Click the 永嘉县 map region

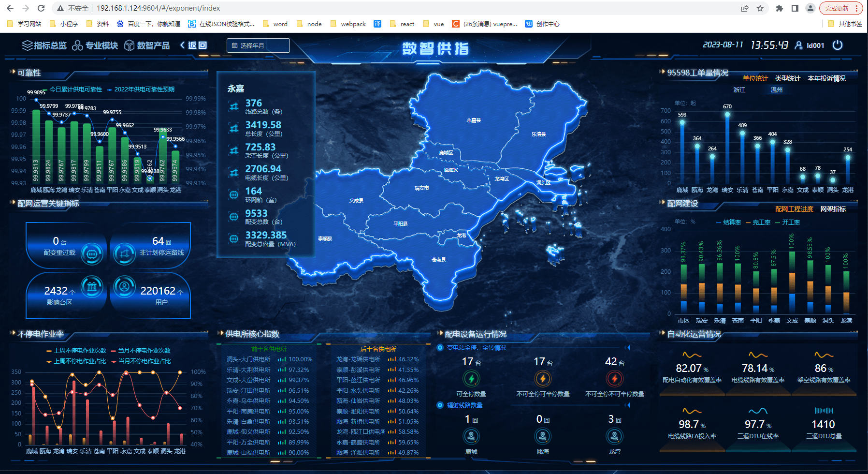click(474, 120)
